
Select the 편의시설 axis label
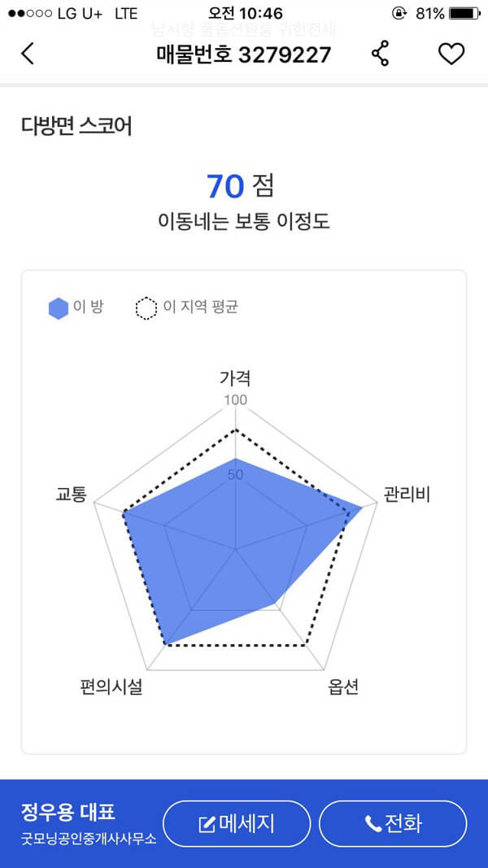pyautogui.click(x=111, y=687)
